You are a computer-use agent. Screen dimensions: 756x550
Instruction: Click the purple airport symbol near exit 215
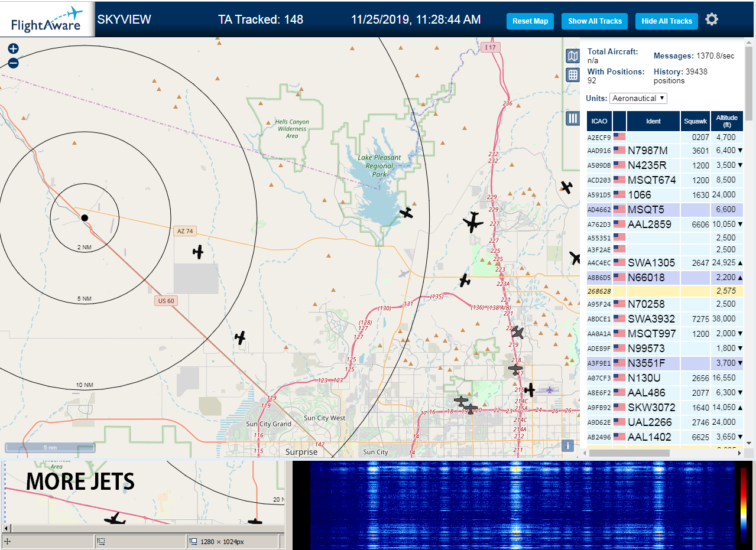pyautogui.click(x=550, y=389)
